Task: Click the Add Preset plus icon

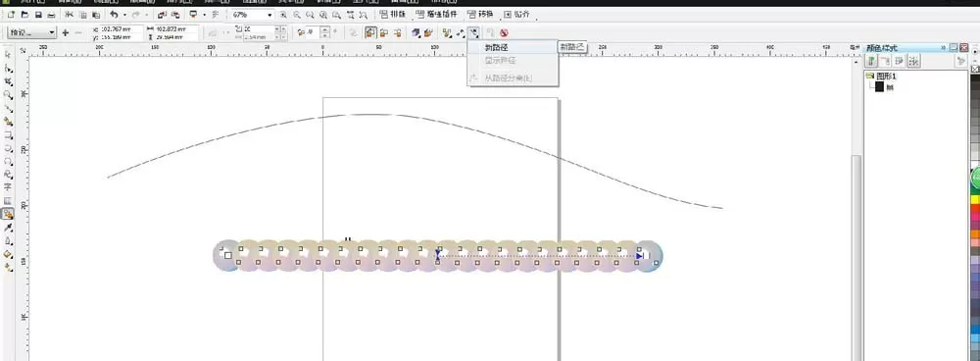Action: [x=65, y=32]
